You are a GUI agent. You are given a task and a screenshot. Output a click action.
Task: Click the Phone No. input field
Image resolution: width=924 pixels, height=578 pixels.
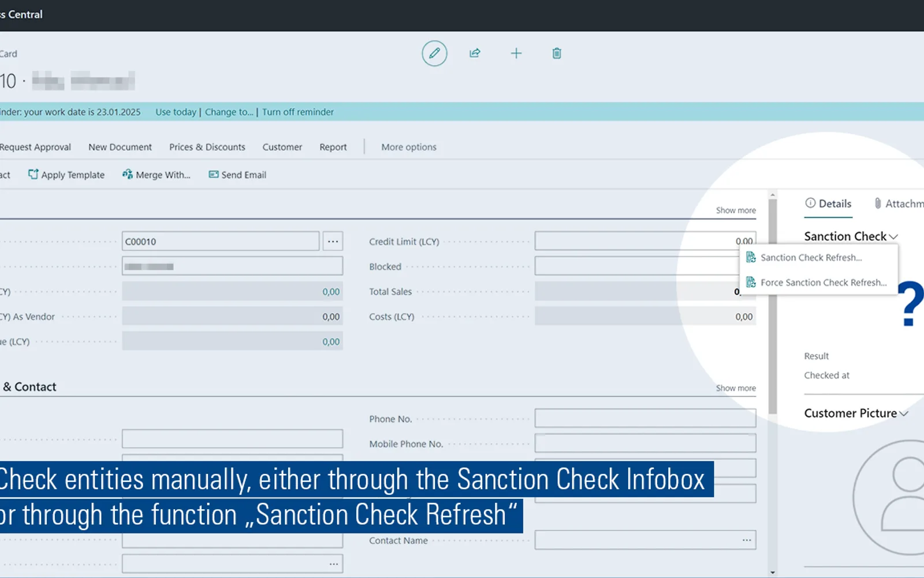(645, 418)
